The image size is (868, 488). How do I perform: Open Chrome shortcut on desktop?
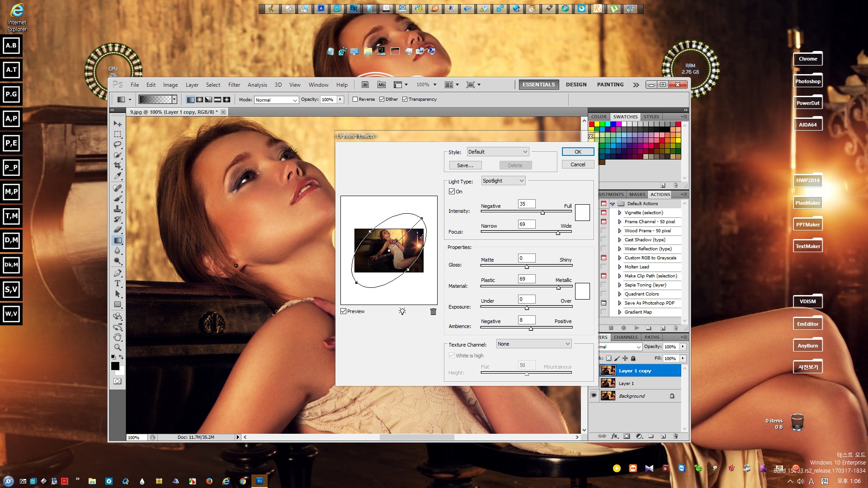coord(807,59)
